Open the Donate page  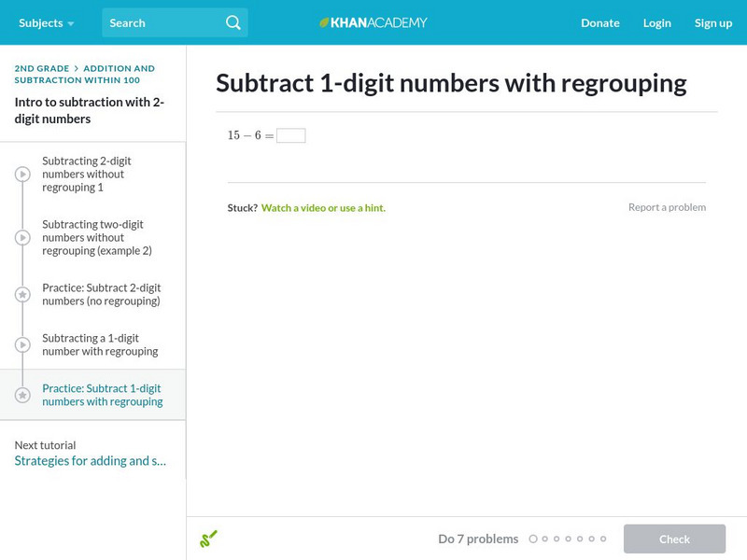pyautogui.click(x=599, y=22)
